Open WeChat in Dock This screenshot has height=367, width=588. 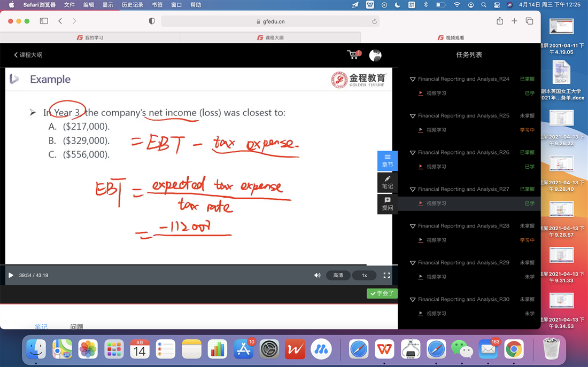462,350
